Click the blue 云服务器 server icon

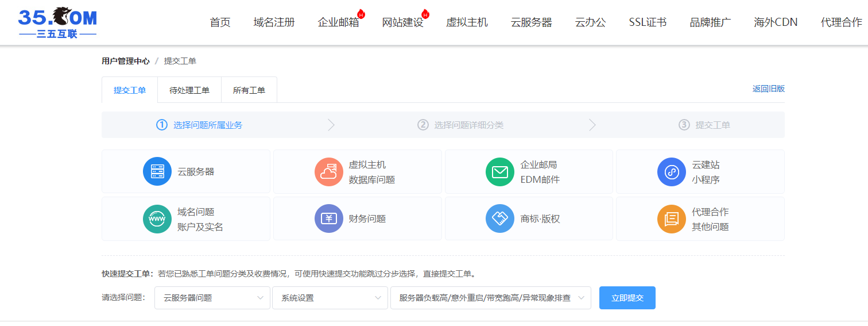click(157, 171)
